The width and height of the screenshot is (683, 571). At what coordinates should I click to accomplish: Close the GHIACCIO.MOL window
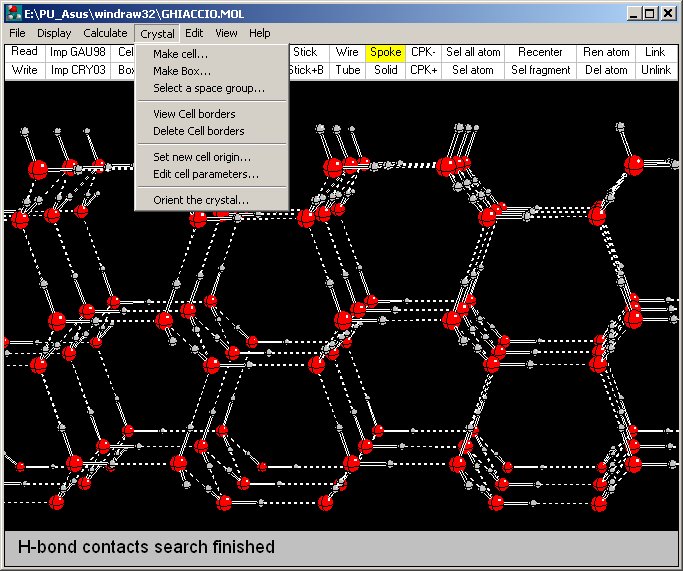668,14
